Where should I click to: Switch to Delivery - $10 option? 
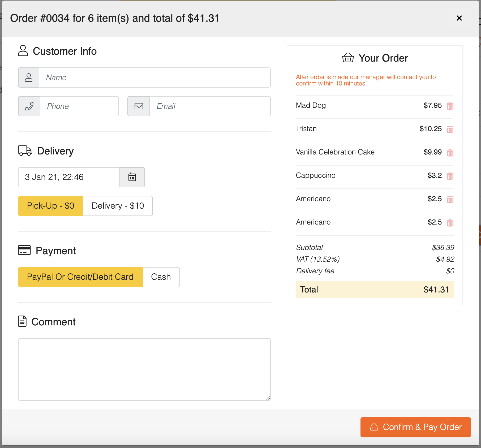point(118,206)
